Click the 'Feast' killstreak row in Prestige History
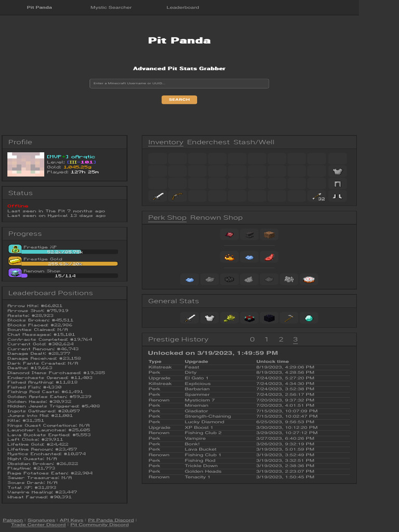Viewport: 399px width, 532px height. pos(249,367)
